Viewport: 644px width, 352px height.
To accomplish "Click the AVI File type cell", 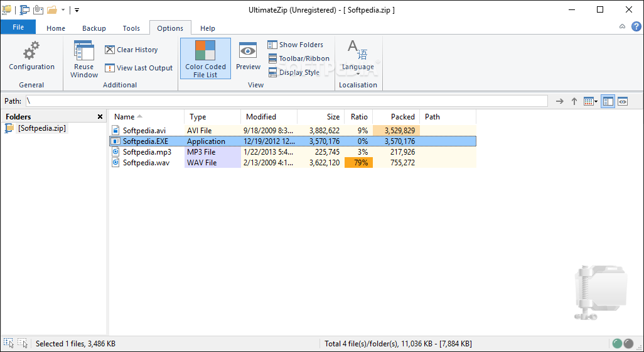I will tap(213, 131).
